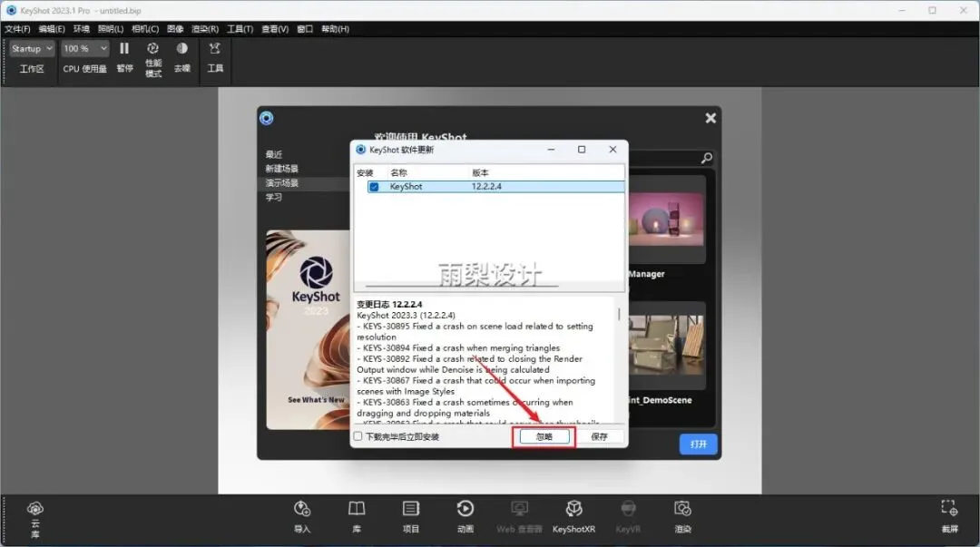Click version 12.2.2.4 in update row

[486, 186]
